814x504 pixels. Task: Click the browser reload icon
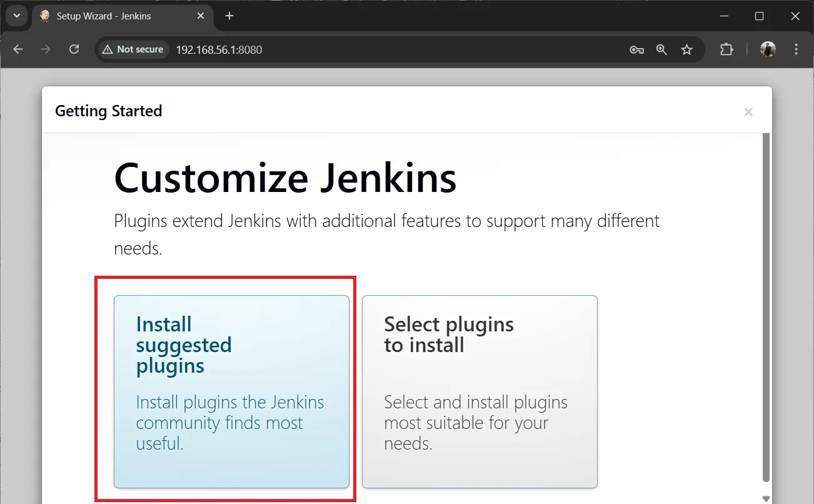tap(74, 49)
